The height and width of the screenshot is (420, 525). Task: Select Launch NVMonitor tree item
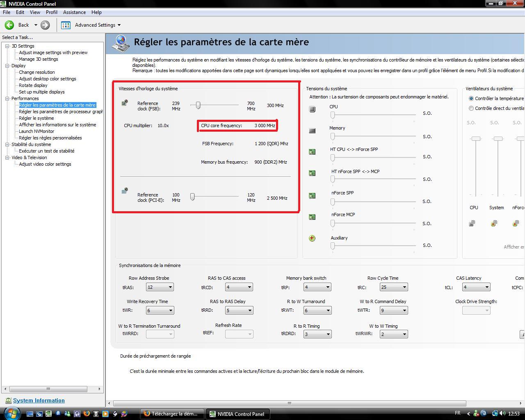tap(37, 131)
